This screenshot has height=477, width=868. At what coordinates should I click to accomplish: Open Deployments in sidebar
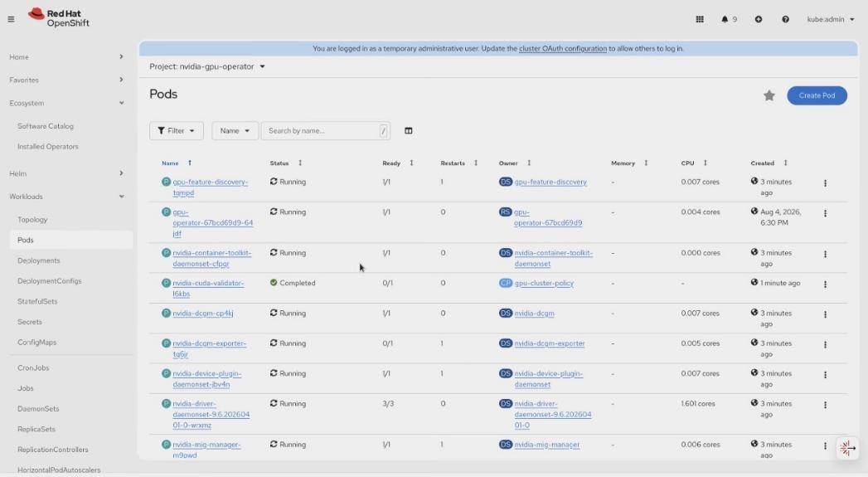tap(39, 260)
